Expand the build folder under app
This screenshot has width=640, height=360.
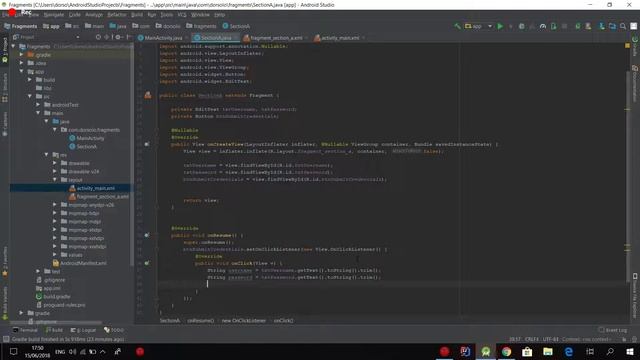[29, 80]
